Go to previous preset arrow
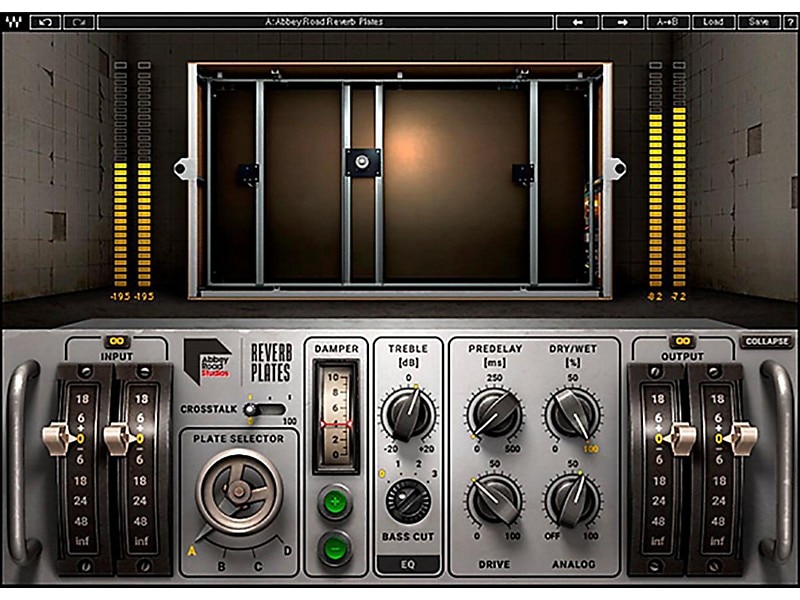The image size is (800, 600). 578,22
